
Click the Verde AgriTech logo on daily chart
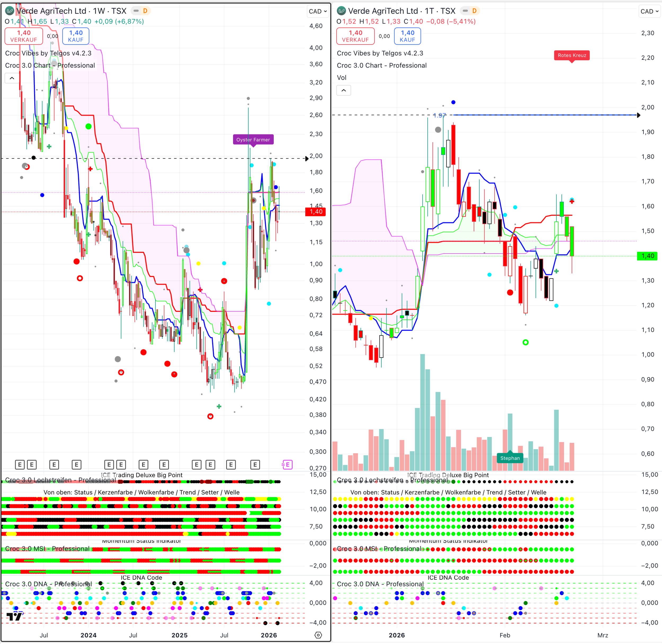341,11
